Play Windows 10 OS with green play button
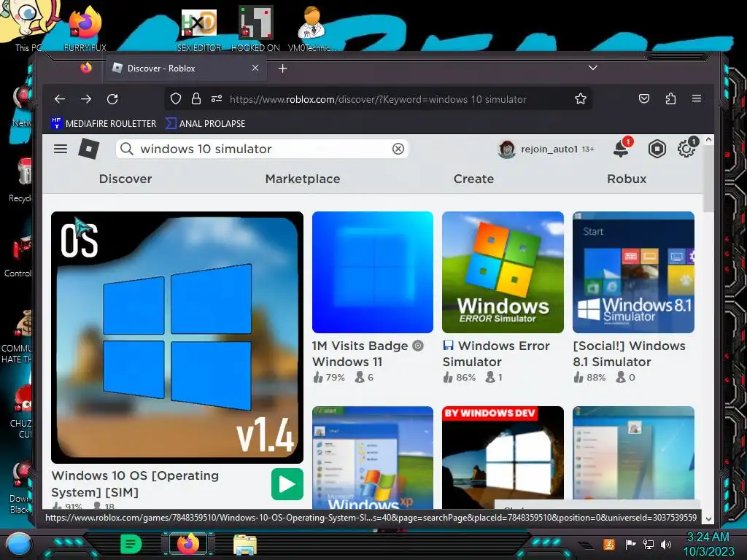 click(x=287, y=484)
